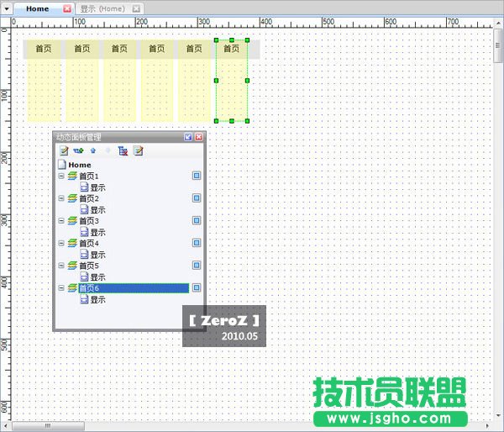This screenshot has height=432, width=504.
Task: Close the 动态面板管理 panel
Action: [199, 137]
